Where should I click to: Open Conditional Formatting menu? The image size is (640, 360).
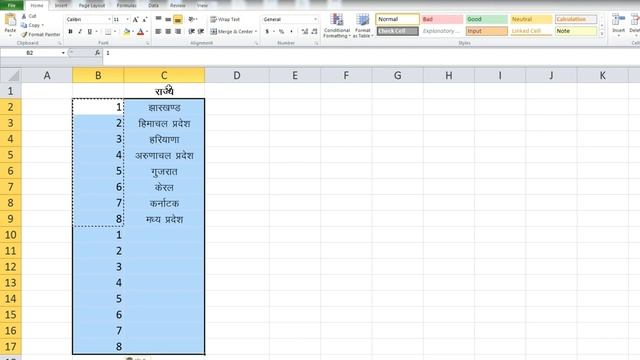click(337, 26)
